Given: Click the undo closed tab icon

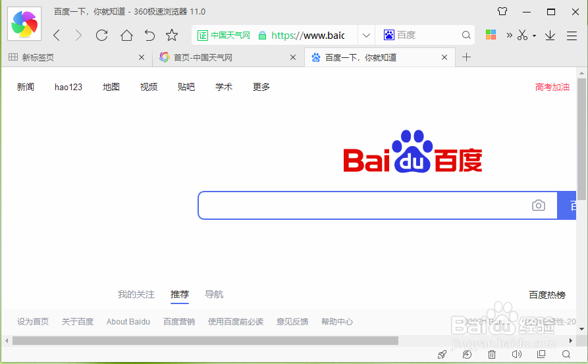Looking at the screenshot, I should (149, 36).
